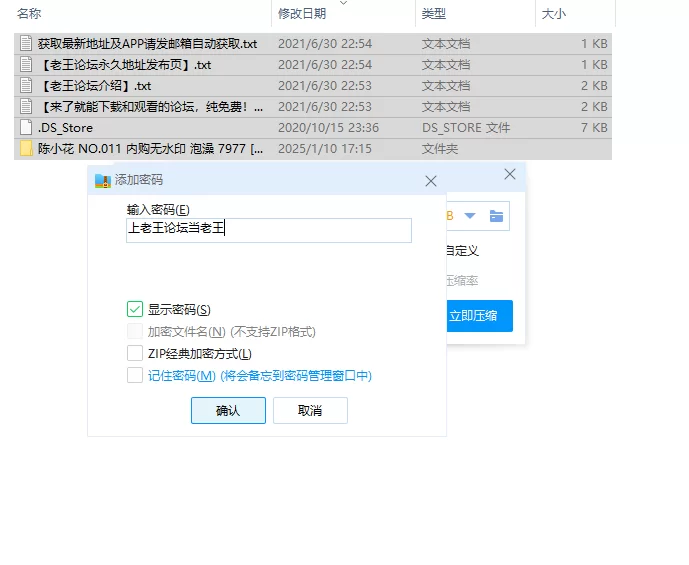Close the background compress window
Image resolution: width=689 pixels, height=565 pixels.
pyautogui.click(x=510, y=174)
